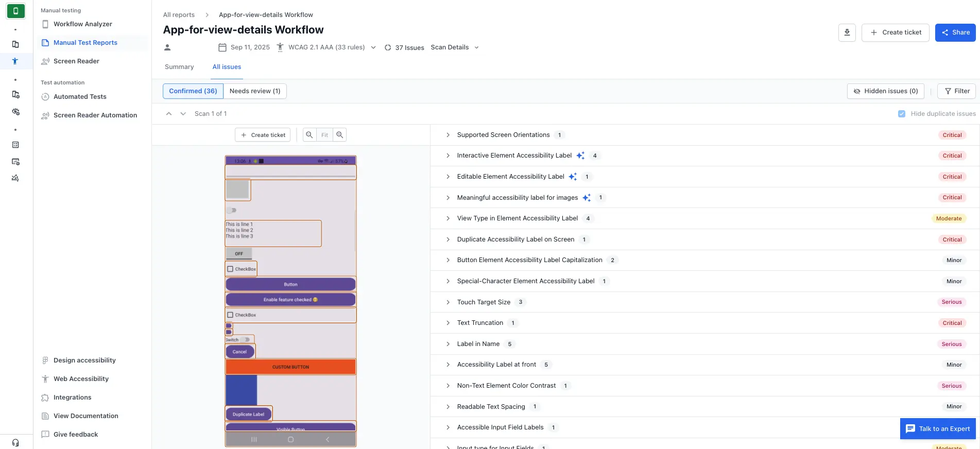The width and height of the screenshot is (980, 449).
Task: Click the headset support icon
Action: pyautogui.click(x=15, y=442)
